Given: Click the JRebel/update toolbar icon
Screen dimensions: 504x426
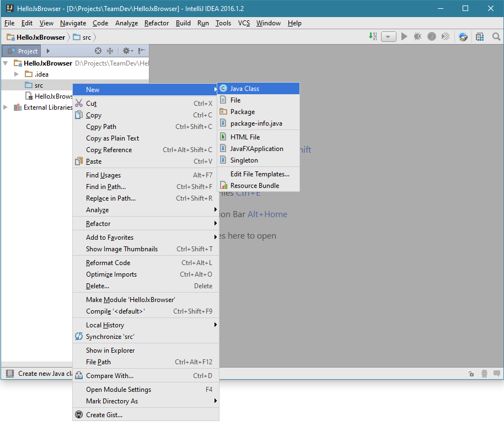Looking at the screenshot, I should pos(463,37).
